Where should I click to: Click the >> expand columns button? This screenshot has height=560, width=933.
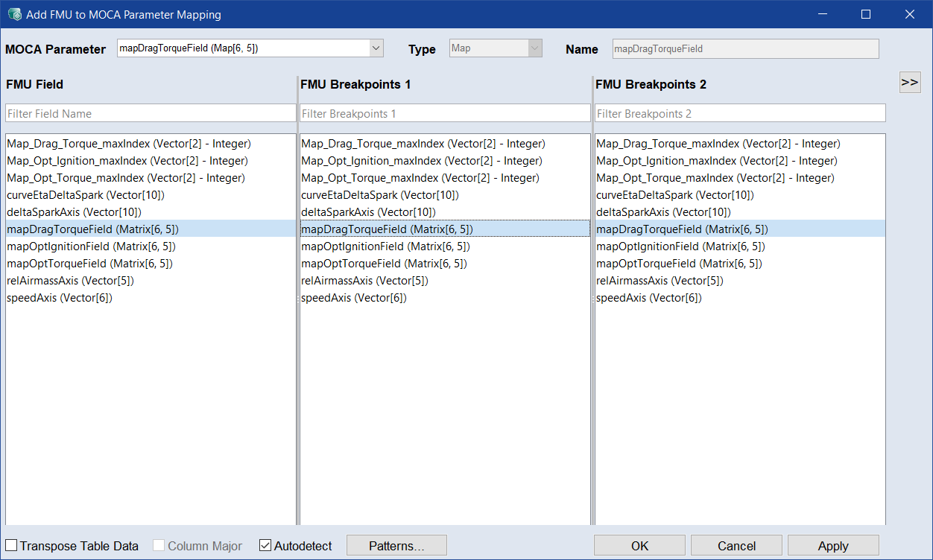click(909, 83)
